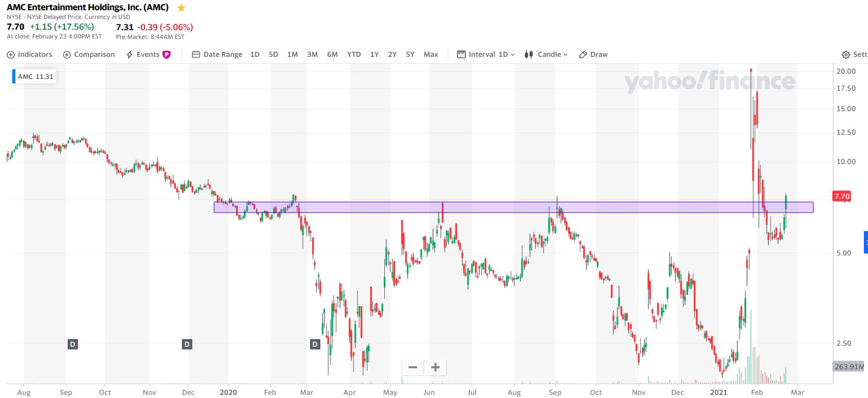Switch chart to 2Y range
Image resolution: width=868 pixels, height=398 pixels.
[x=392, y=54]
